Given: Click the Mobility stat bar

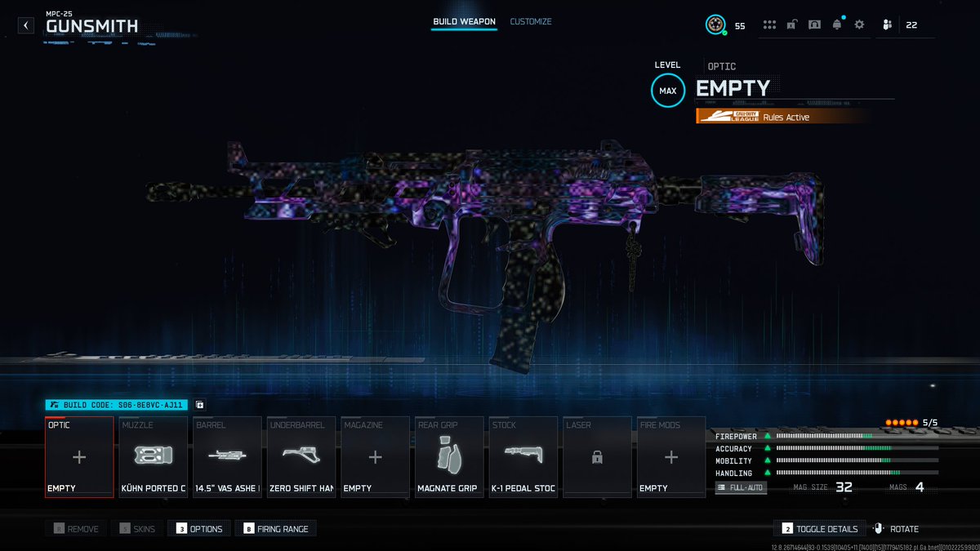Looking at the screenshot, I should [857, 461].
